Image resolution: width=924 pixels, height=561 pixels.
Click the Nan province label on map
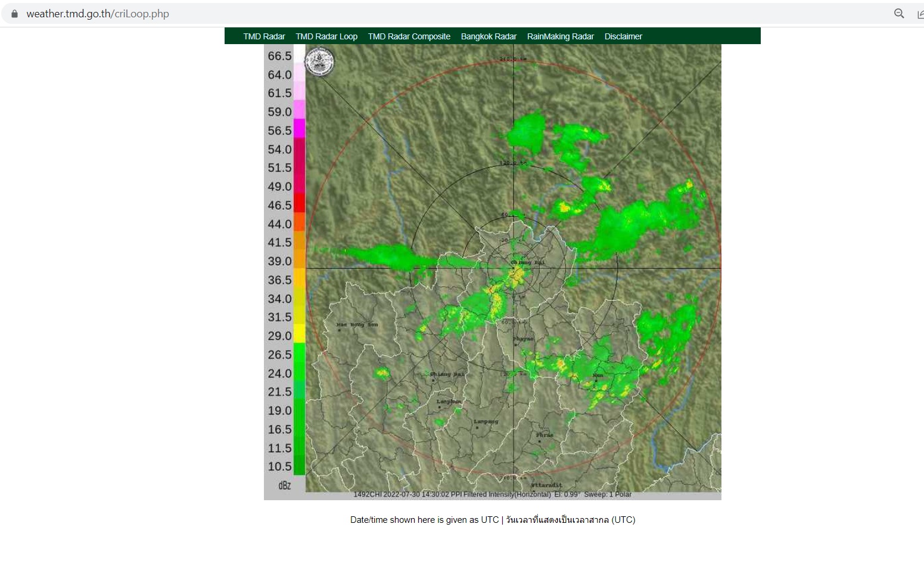(598, 376)
